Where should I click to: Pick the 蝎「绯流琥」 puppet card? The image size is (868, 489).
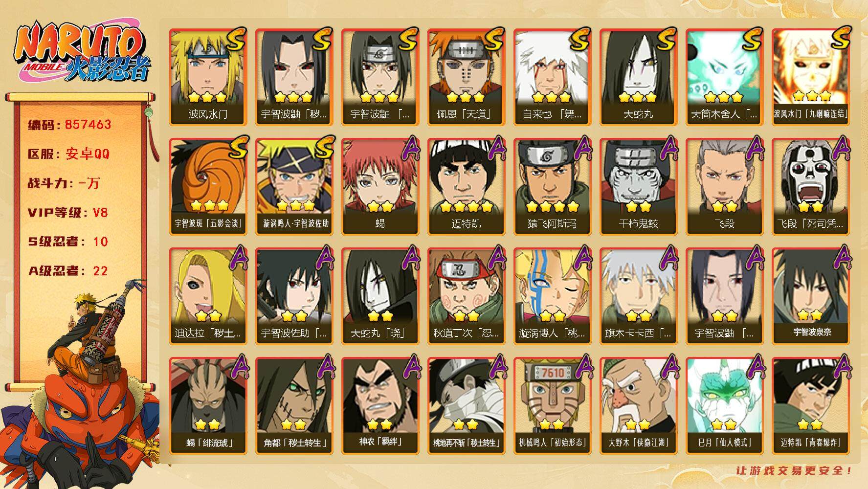coord(208,406)
